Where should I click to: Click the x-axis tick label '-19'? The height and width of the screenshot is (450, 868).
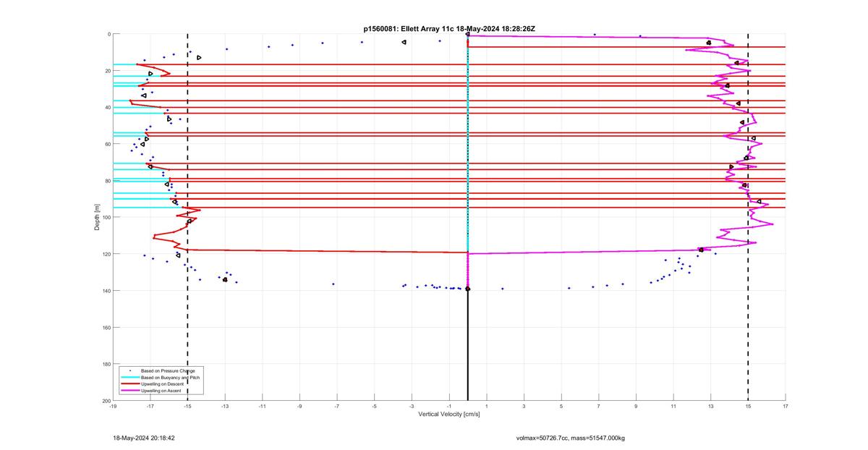point(113,407)
